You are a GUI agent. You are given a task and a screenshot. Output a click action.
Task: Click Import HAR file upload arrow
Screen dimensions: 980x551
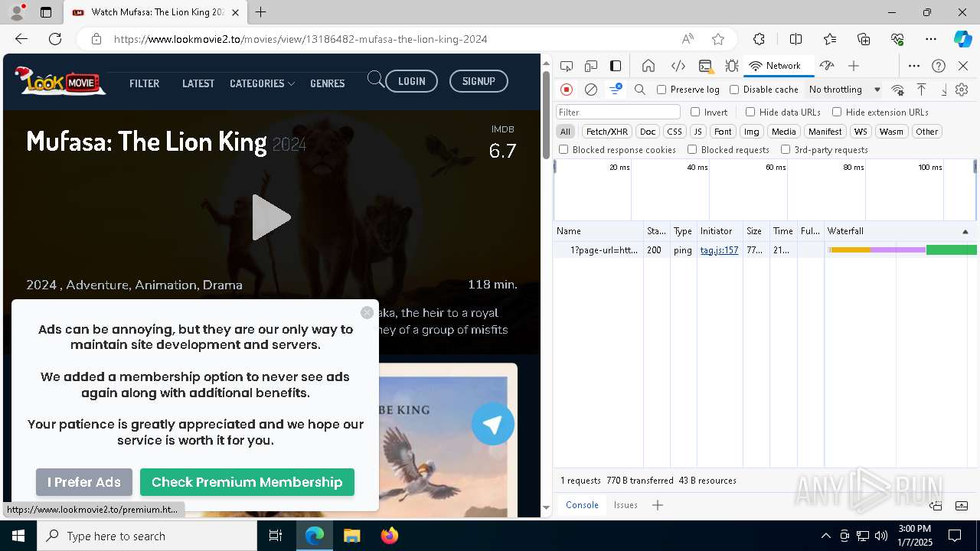point(922,90)
